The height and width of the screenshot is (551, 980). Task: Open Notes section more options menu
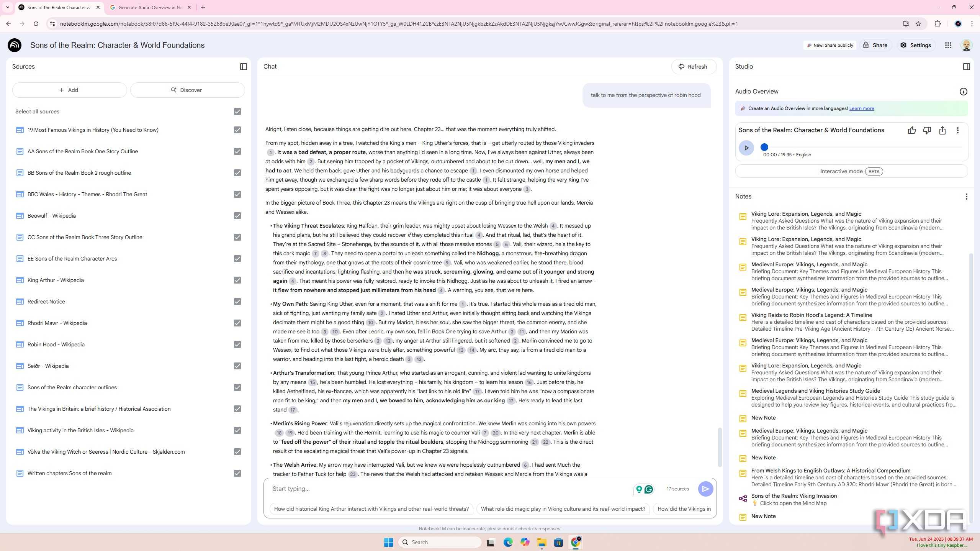pyautogui.click(x=966, y=197)
